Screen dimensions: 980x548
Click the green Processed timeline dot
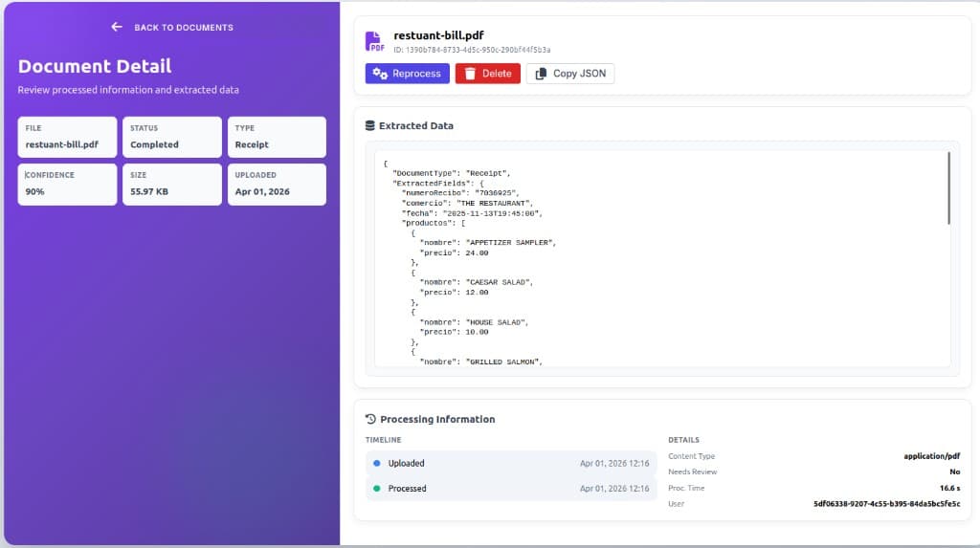pyautogui.click(x=376, y=489)
